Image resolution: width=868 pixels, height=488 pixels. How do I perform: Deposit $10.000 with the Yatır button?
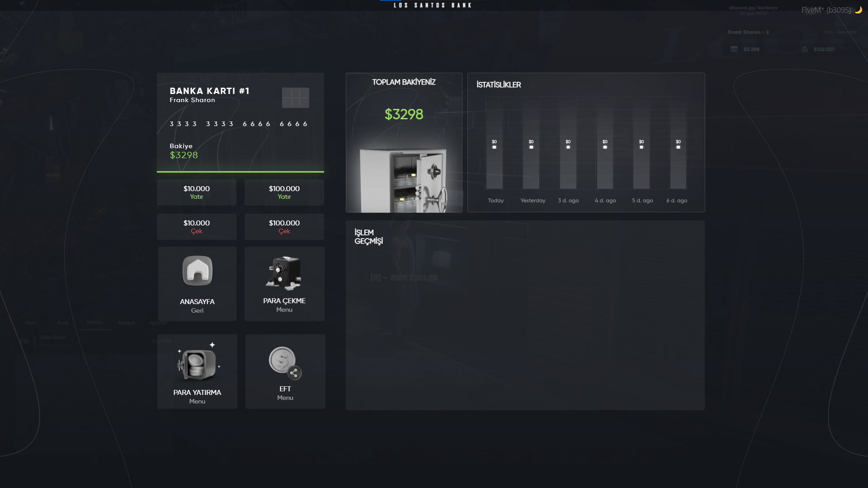197,192
